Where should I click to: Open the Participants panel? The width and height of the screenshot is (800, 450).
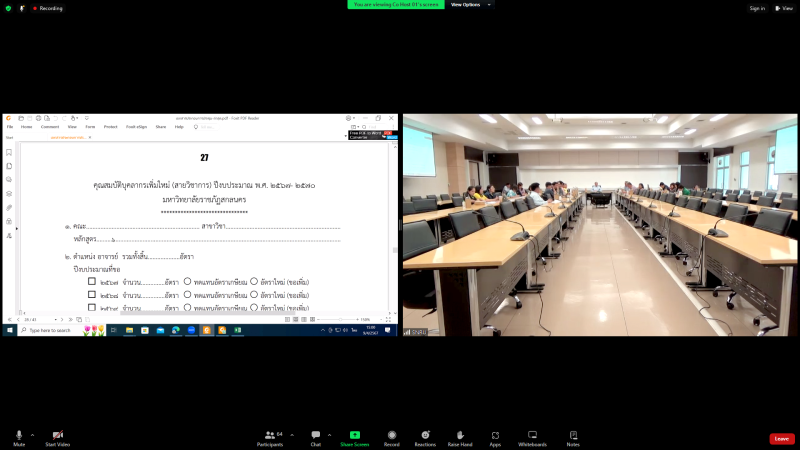coord(269,436)
